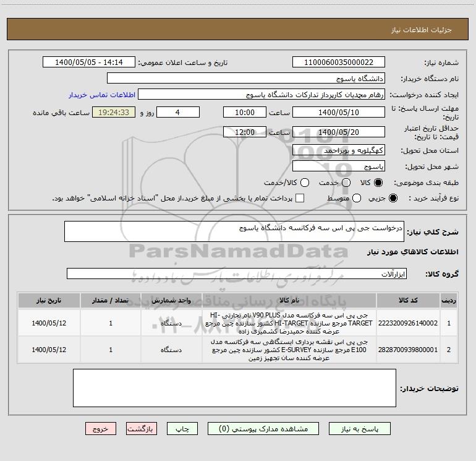
Task: Click the مشاهده مدارک پیوستی button
Action: [x=263, y=429]
